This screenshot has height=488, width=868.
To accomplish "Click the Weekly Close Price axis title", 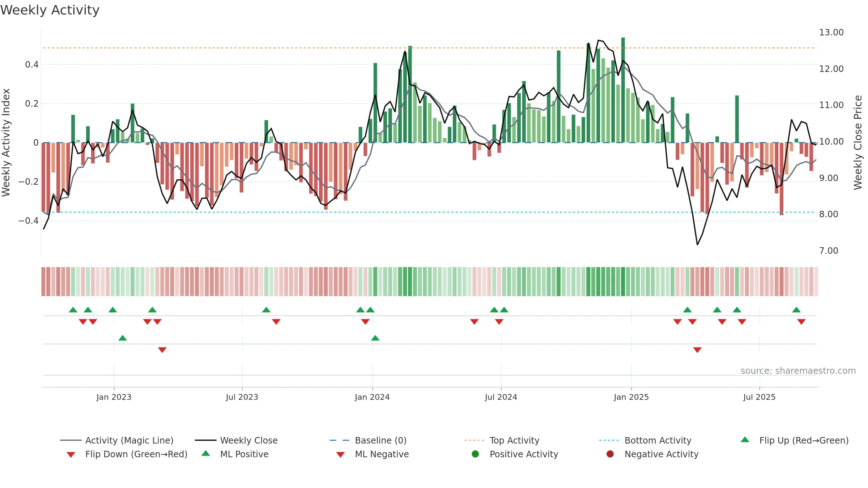I will (858, 142).
